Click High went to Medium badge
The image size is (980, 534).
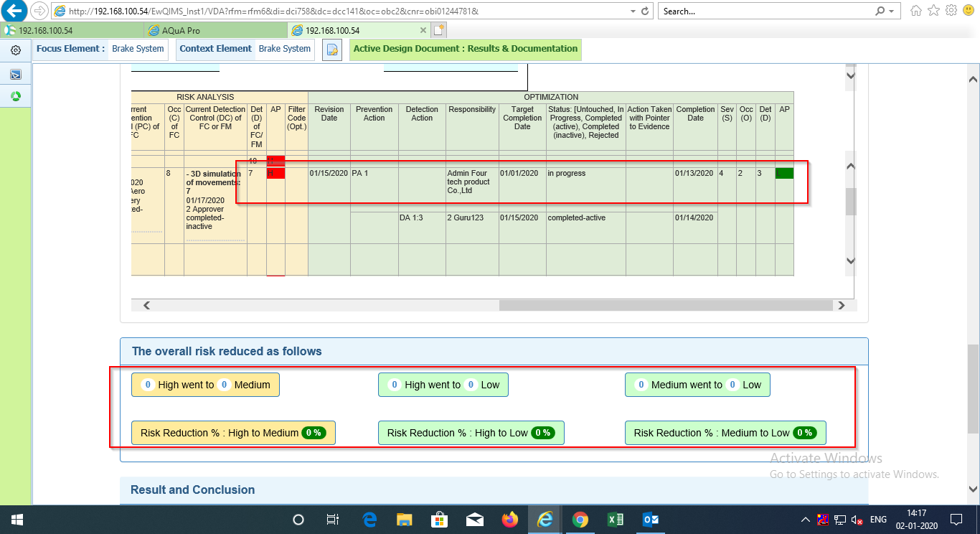pos(205,385)
